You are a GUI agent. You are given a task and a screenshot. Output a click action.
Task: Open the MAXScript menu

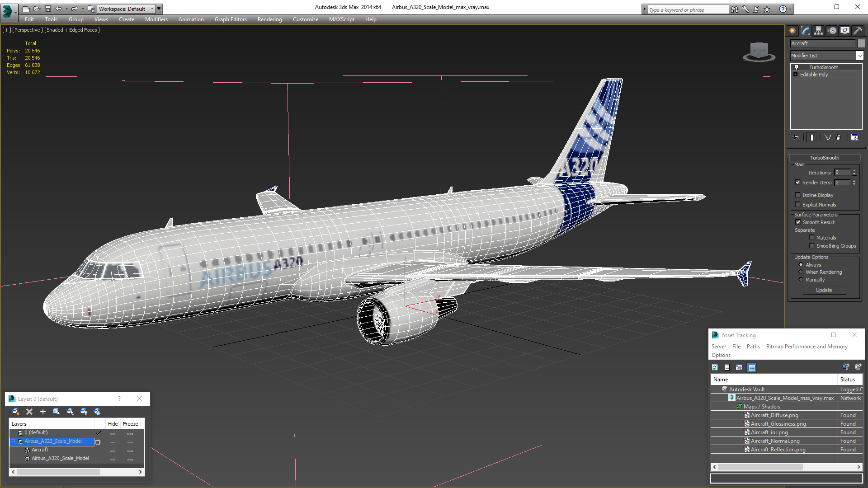coord(342,19)
